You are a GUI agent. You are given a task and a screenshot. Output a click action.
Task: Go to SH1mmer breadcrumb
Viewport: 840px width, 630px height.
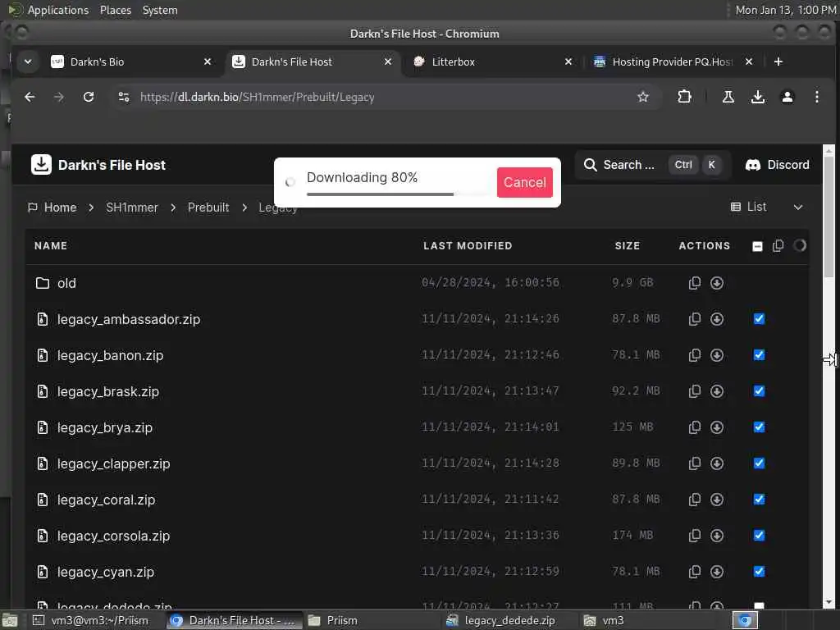pos(132,208)
